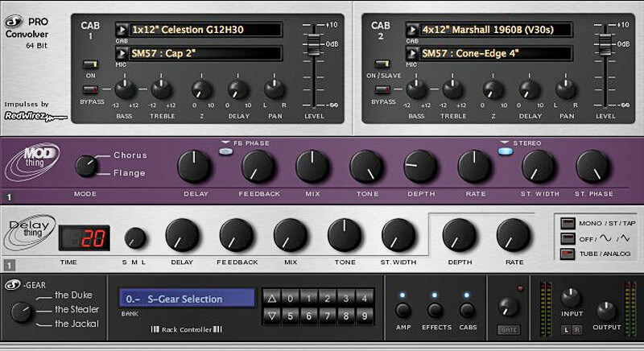Click the CAB 1 BASS knob
The image size is (644, 351).
(125, 89)
